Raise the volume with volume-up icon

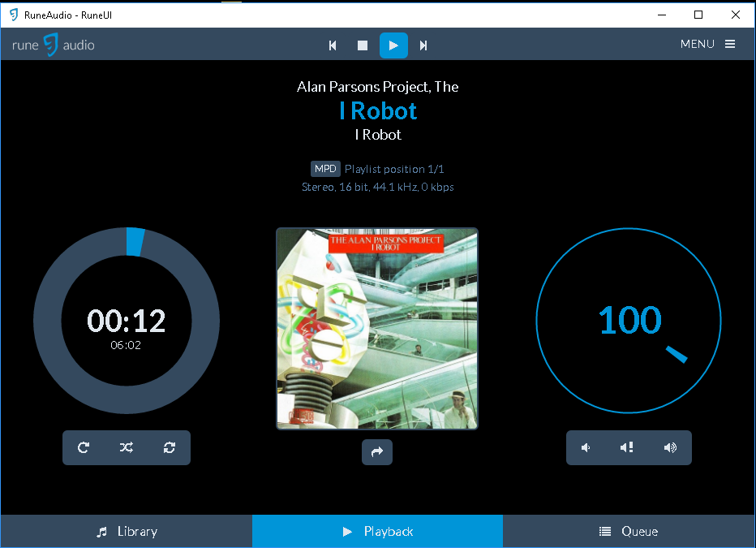pyautogui.click(x=670, y=447)
